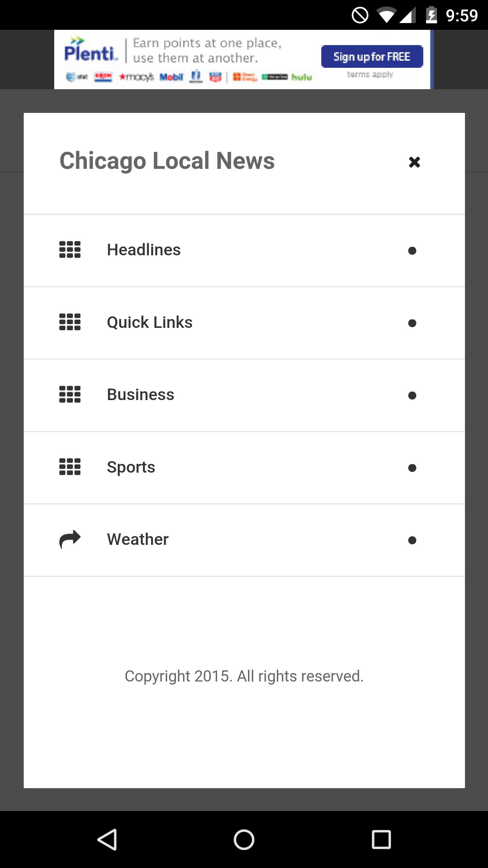Open the Business news section
The height and width of the screenshot is (868, 488).
(140, 395)
